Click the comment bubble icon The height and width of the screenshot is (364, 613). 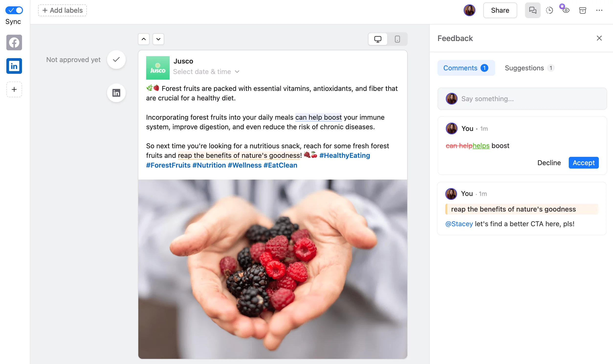(x=532, y=10)
